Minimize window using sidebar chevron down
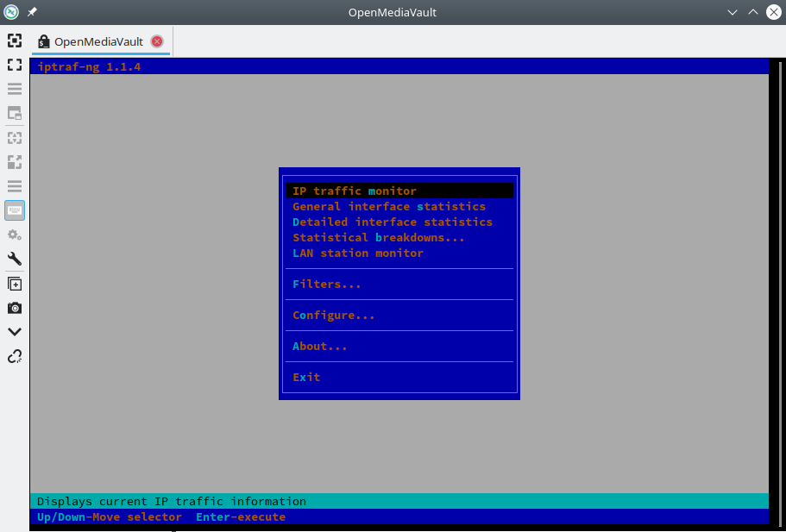The image size is (786, 532). click(15, 332)
